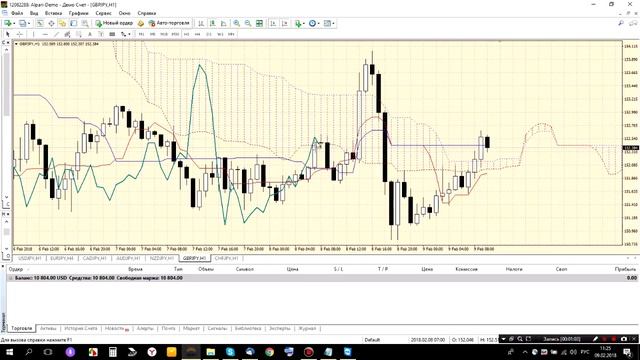This screenshot has height=360, width=640.
Task: Switch to H1 timeframe
Action: [187, 34]
